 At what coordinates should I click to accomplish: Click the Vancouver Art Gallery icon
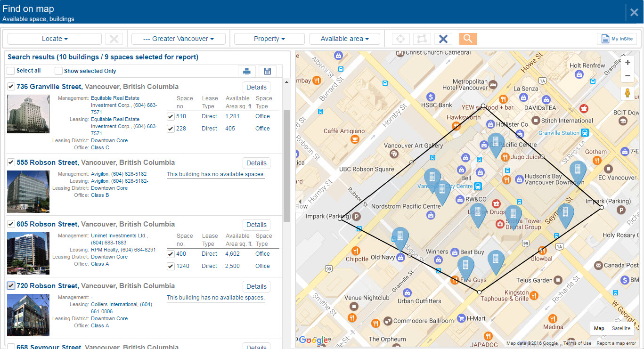394,154
